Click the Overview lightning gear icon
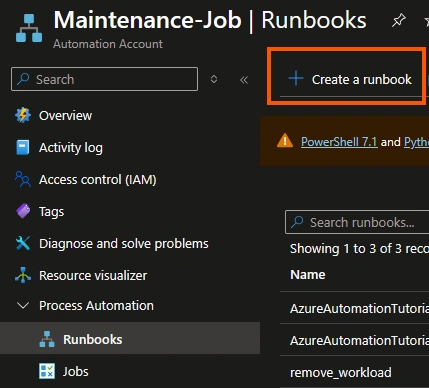 (x=23, y=115)
